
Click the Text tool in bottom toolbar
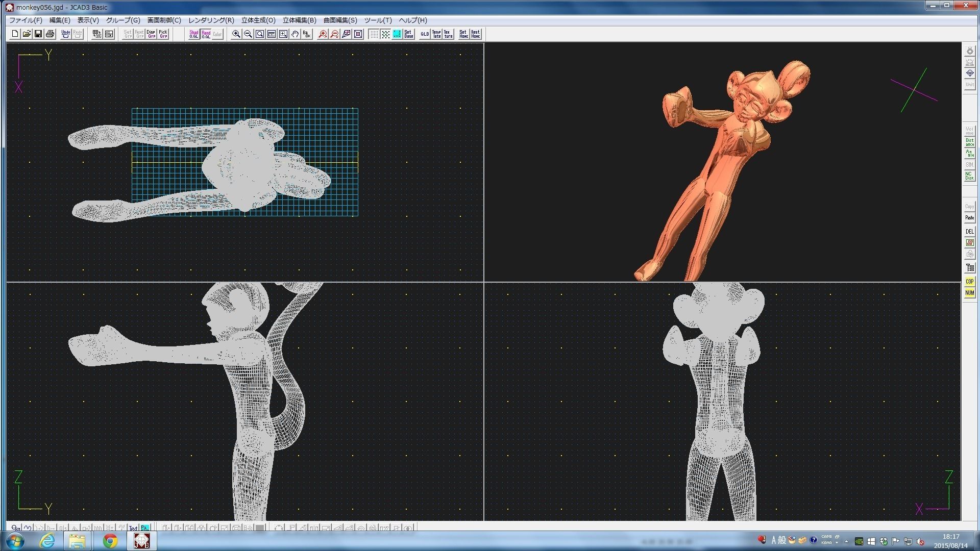pyautogui.click(x=133, y=528)
